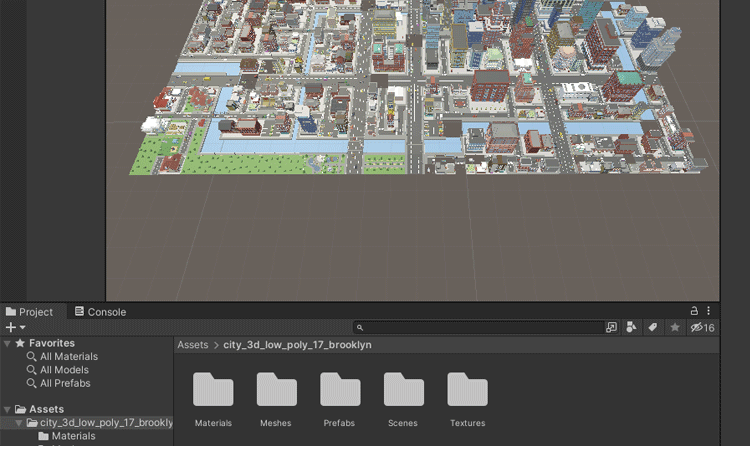Toggle hidden packages visibility eye icon
Viewport: 750px width, 456px height.
pos(702,327)
